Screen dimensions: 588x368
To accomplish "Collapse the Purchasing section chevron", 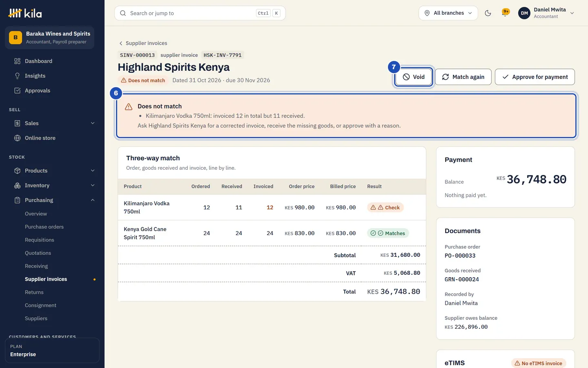I will point(93,200).
